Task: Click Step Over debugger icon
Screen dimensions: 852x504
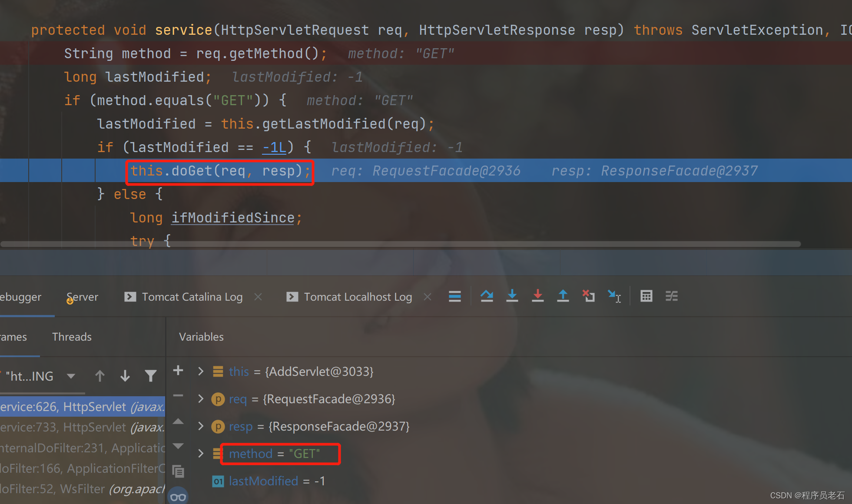Action: point(487,296)
